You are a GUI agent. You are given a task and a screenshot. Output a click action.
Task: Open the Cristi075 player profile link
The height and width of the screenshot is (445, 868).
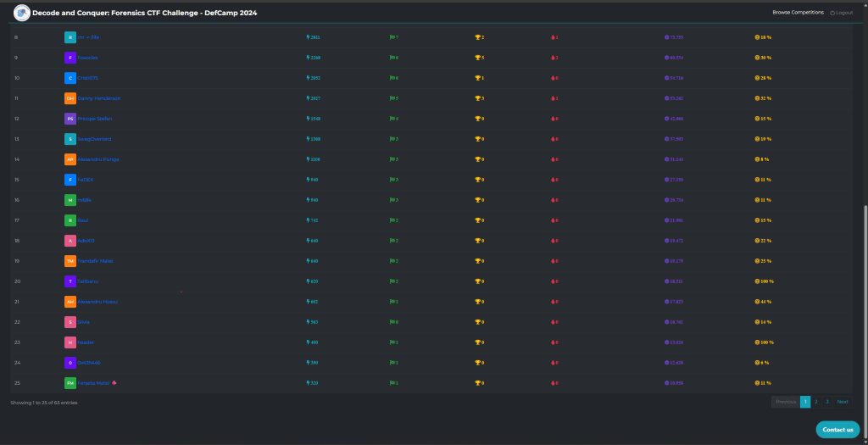pos(87,78)
